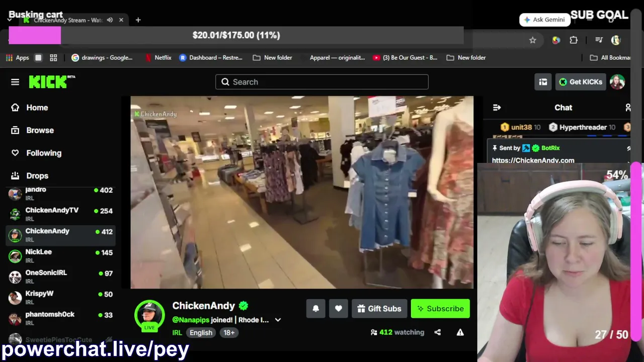Open the Kick user profile avatar
The height and width of the screenshot is (362, 644).
coord(617,82)
